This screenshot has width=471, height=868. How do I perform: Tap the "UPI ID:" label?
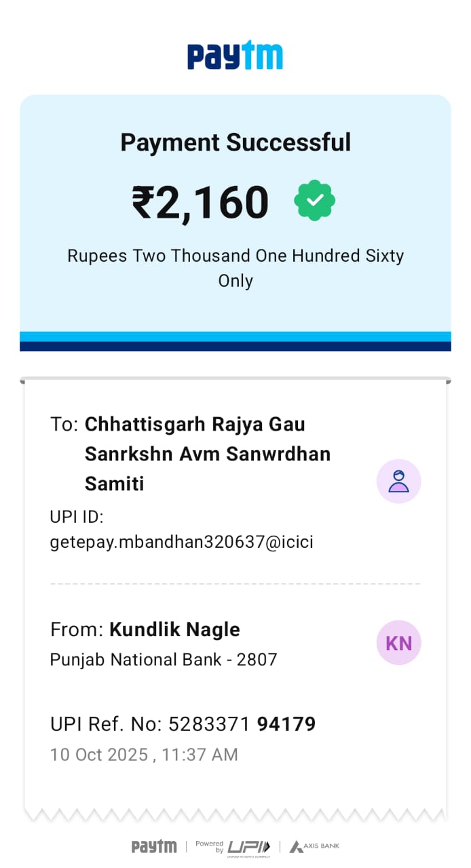(77, 517)
